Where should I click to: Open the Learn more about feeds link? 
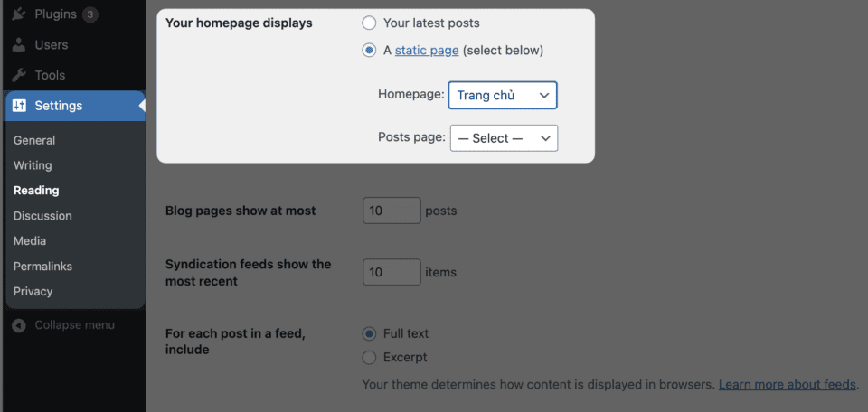[787, 384]
